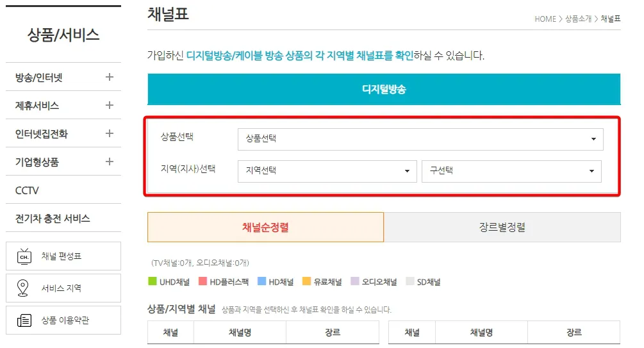Expand the 기업형상품 plus icon

click(x=109, y=162)
